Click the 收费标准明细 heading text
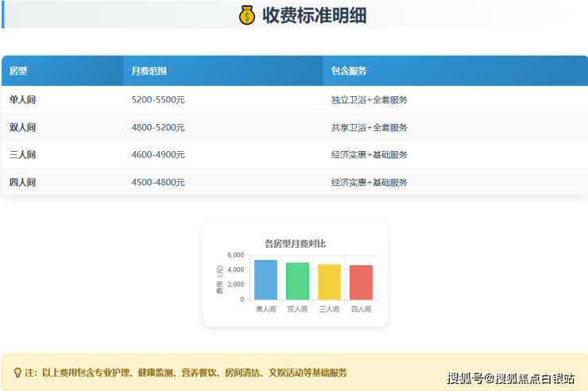The image size is (588, 391). pyautogui.click(x=314, y=15)
